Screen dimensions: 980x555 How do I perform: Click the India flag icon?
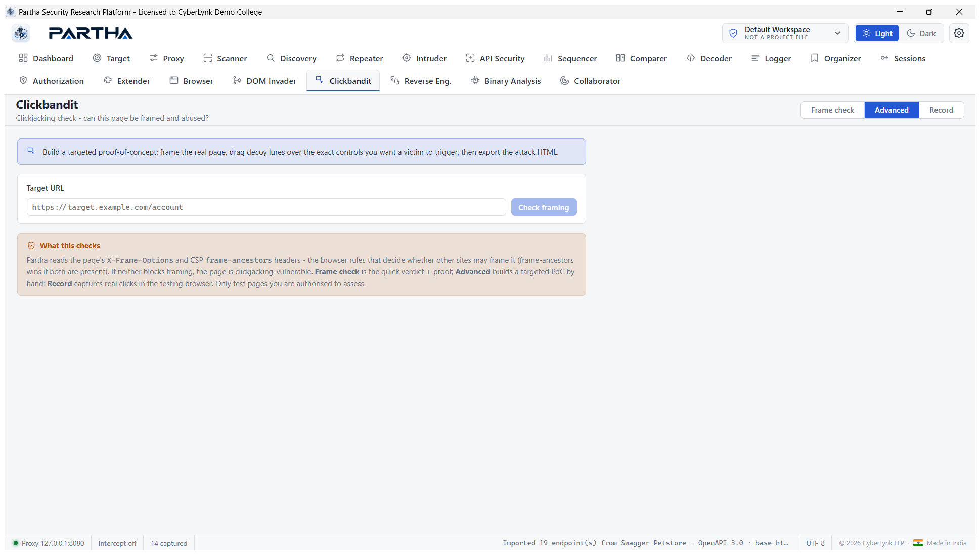click(x=918, y=543)
